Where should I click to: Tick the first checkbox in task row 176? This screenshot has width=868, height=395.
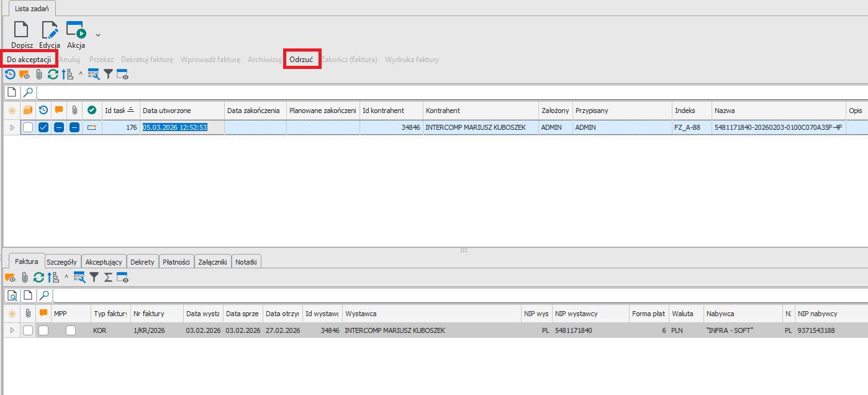pos(28,127)
